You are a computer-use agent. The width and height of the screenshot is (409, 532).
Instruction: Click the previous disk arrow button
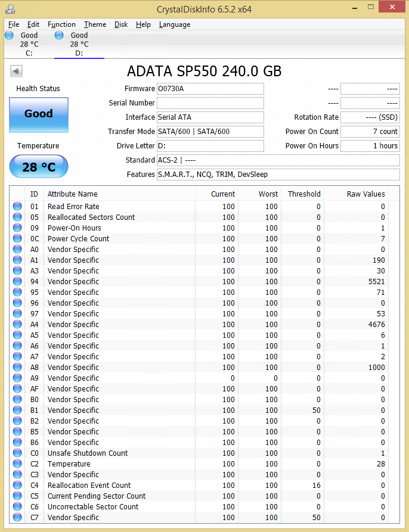click(x=16, y=71)
